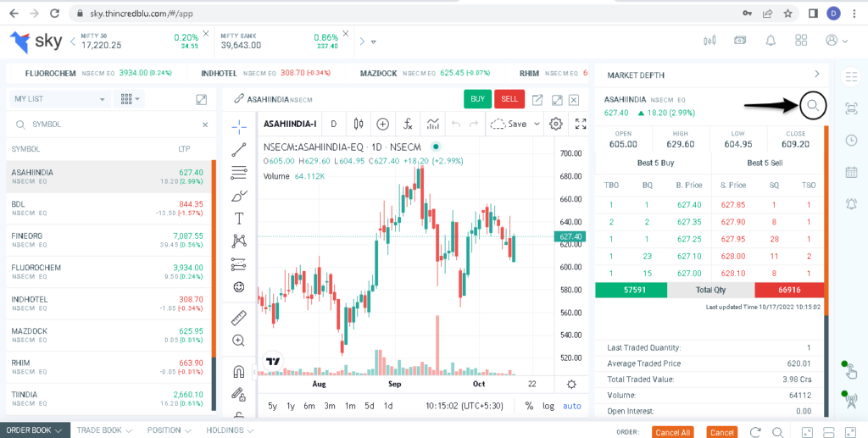The image size is (868, 438).
Task: Select the trend line drawing tool
Action: coord(239,150)
